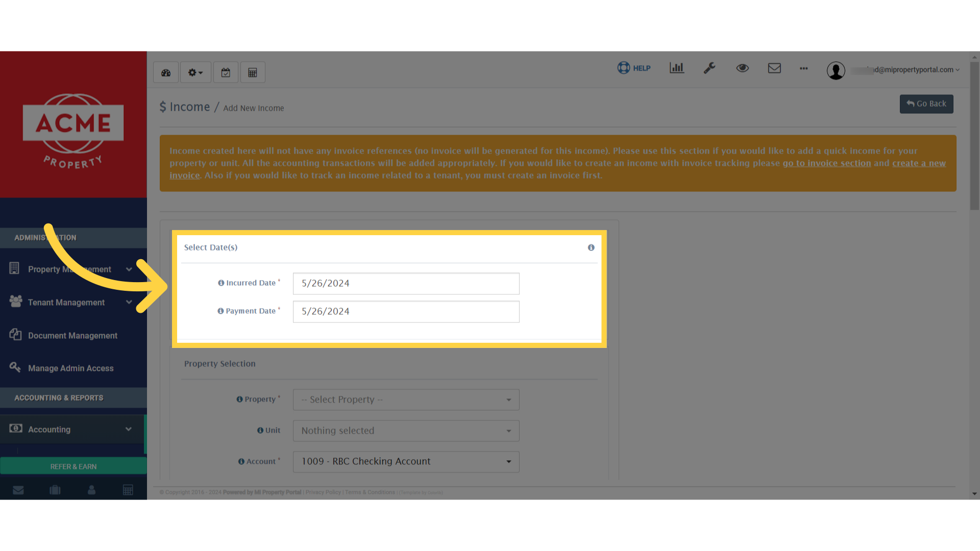The width and height of the screenshot is (980, 551).
Task: Click the Payment Date info icon
Action: 220,311
